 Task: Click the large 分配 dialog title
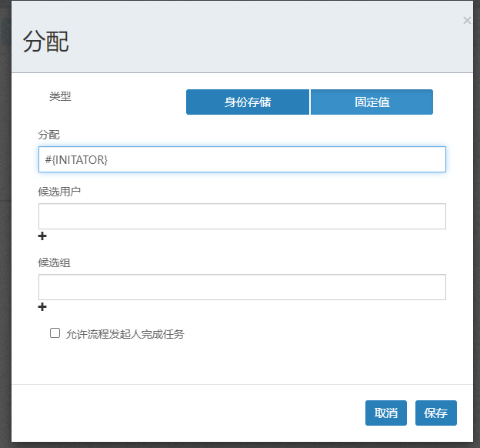[x=46, y=42]
